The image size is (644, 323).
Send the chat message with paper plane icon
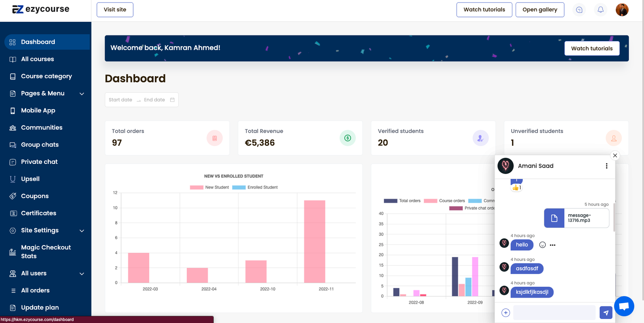606,313
